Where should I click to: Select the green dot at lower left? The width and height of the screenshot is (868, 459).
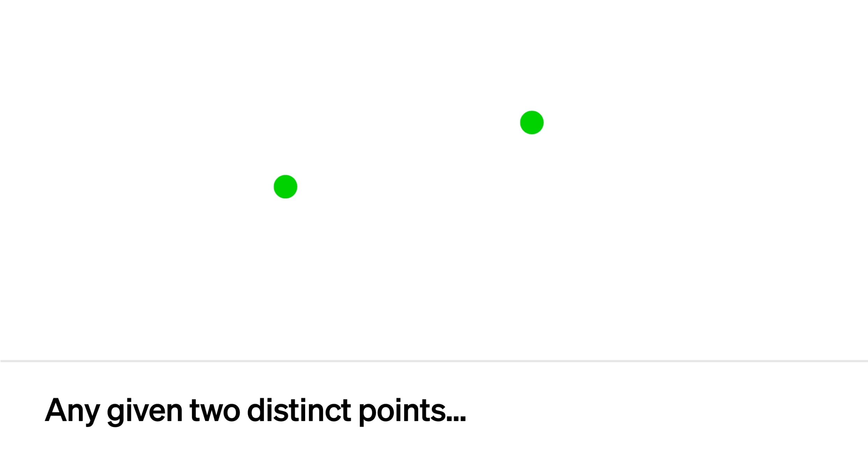[285, 187]
